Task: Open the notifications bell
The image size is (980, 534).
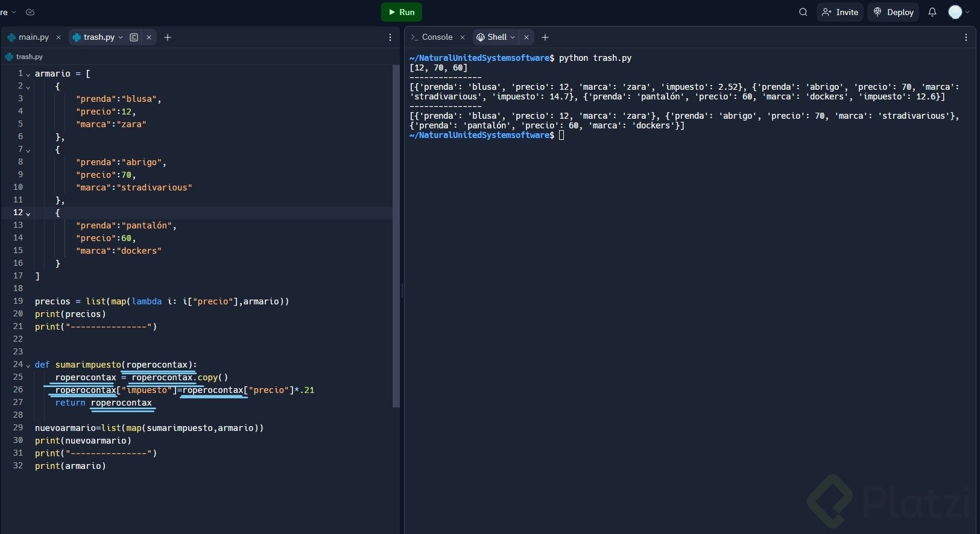Action: pyautogui.click(x=932, y=12)
